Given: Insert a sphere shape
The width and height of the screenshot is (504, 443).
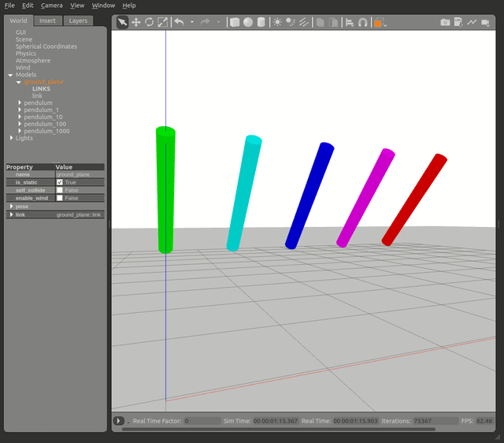Looking at the screenshot, I should (x=248, y=22).
